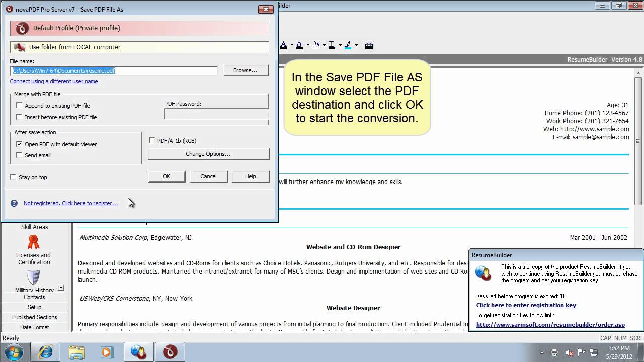Click OK to start conversion
Viewport: 644px width, 362px height.
coord(167,176)
